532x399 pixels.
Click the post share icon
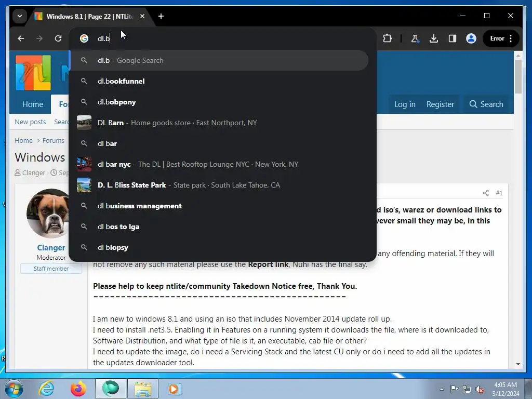click(x=486, y=193)
